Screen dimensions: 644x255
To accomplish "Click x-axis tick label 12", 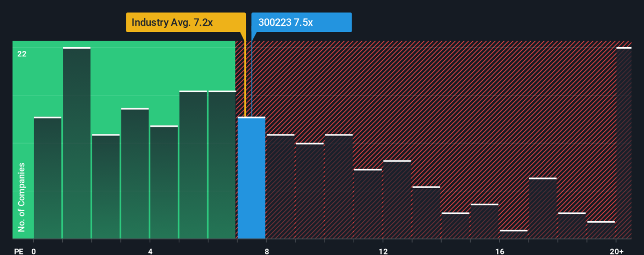I will (x=383, y=251).
